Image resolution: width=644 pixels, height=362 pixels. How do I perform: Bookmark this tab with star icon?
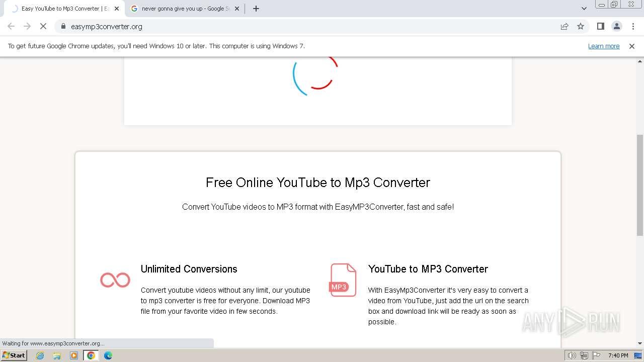pyautogui.click(x=581, y=26)
